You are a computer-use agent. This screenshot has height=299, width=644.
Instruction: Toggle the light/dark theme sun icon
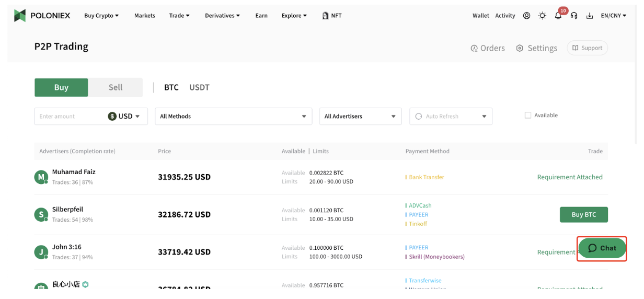click(x=542, y=16)
